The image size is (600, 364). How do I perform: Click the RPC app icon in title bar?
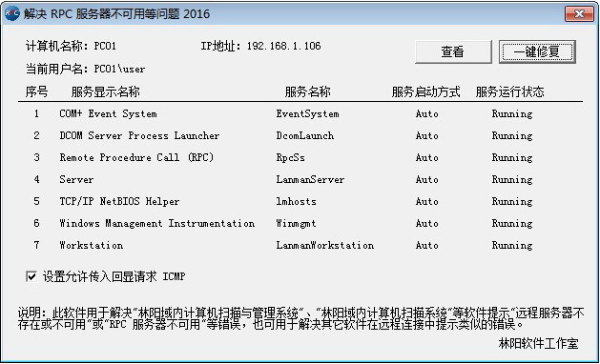[11, 13]
